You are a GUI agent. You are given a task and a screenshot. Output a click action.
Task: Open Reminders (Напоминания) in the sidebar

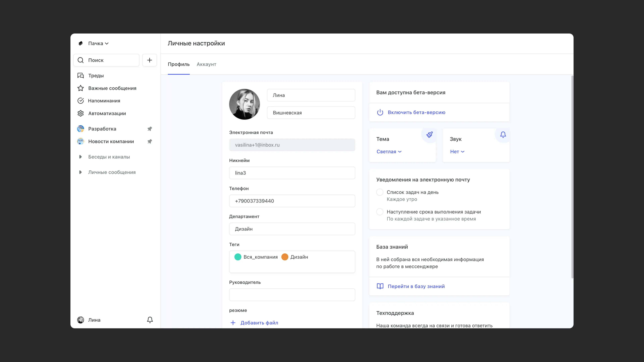click(x=104, y=101)
